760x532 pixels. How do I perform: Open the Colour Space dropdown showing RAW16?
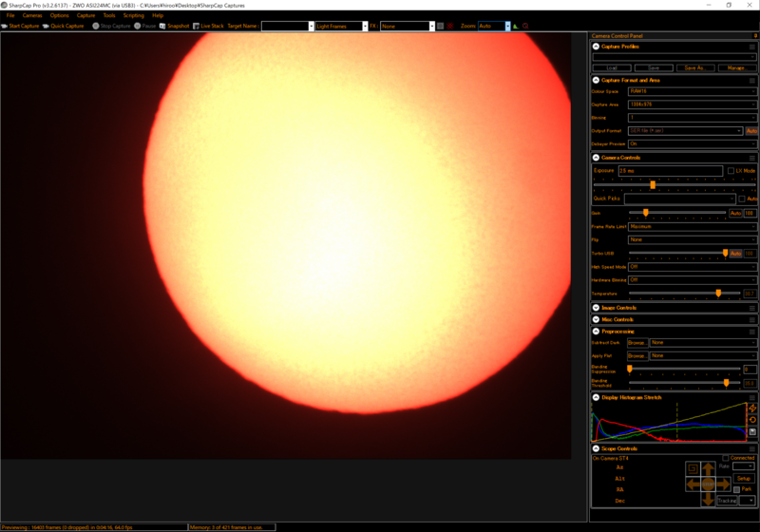[x=693, y=91]
